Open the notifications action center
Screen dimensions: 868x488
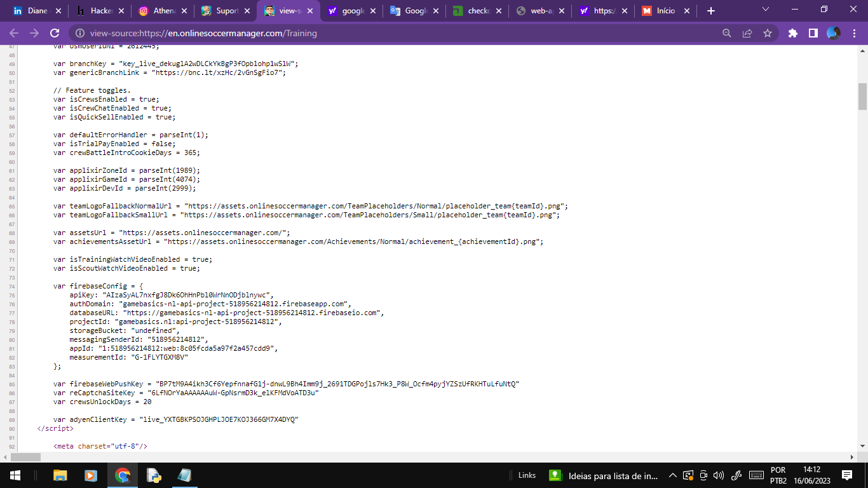tap(847, 475)
